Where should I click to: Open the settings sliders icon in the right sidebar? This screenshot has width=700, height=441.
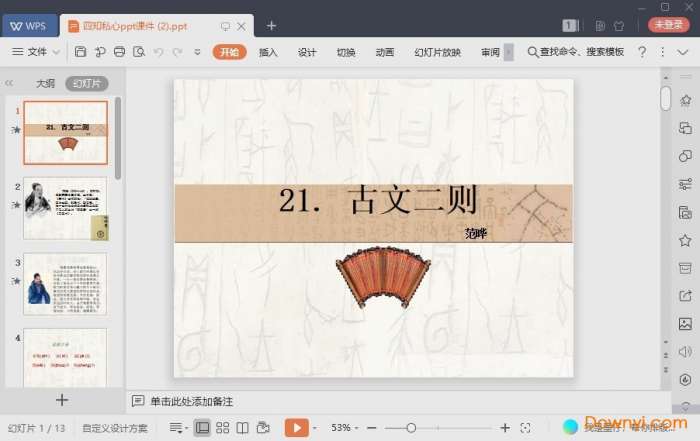coord(685,184)
